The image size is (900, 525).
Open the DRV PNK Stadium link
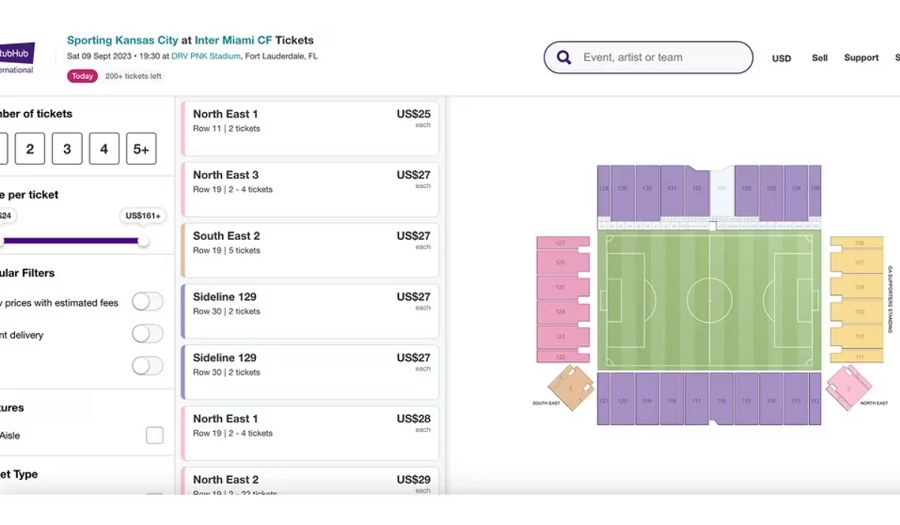coord(206,56)
